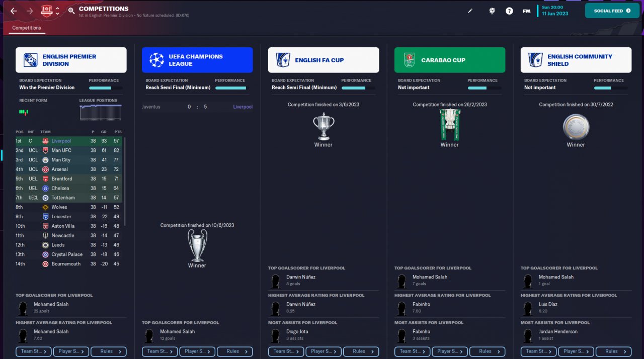Click the FM menu icon
644x359 pixels.
point(526,11)
